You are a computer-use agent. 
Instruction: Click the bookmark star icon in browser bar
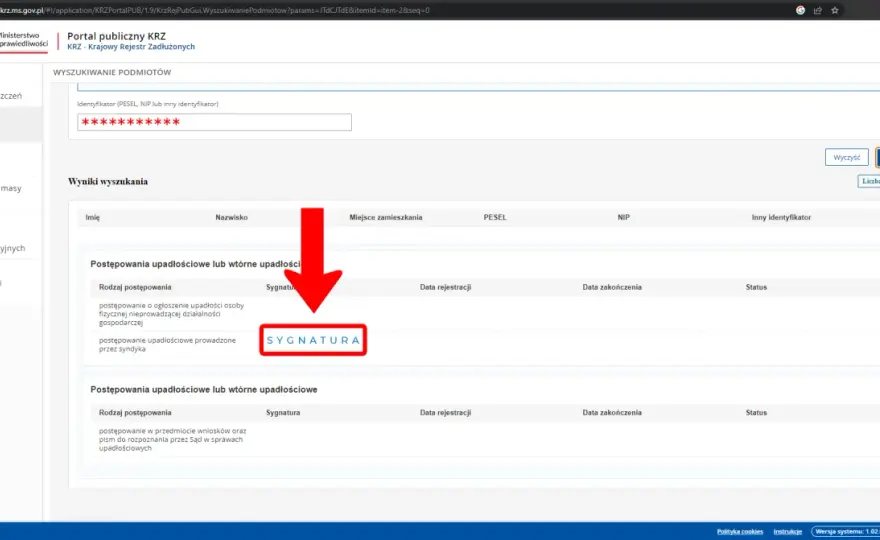tap(835, 10)
